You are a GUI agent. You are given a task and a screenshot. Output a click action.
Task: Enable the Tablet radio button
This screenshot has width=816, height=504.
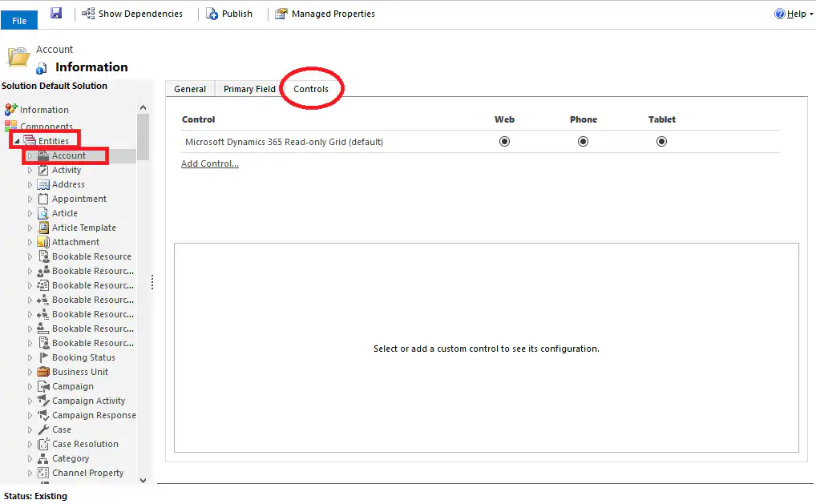coord(661,141)
